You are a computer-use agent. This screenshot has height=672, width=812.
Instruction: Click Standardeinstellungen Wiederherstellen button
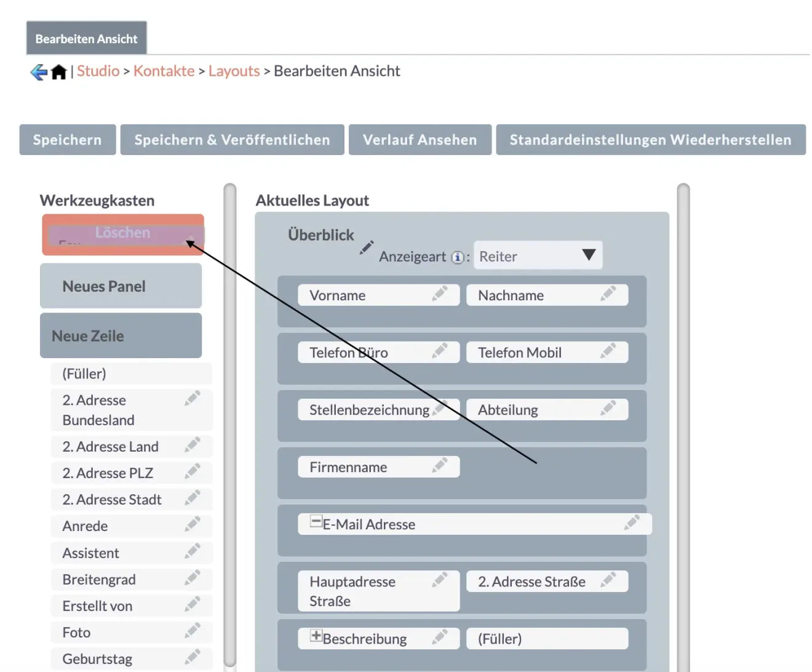coord(650,140)
